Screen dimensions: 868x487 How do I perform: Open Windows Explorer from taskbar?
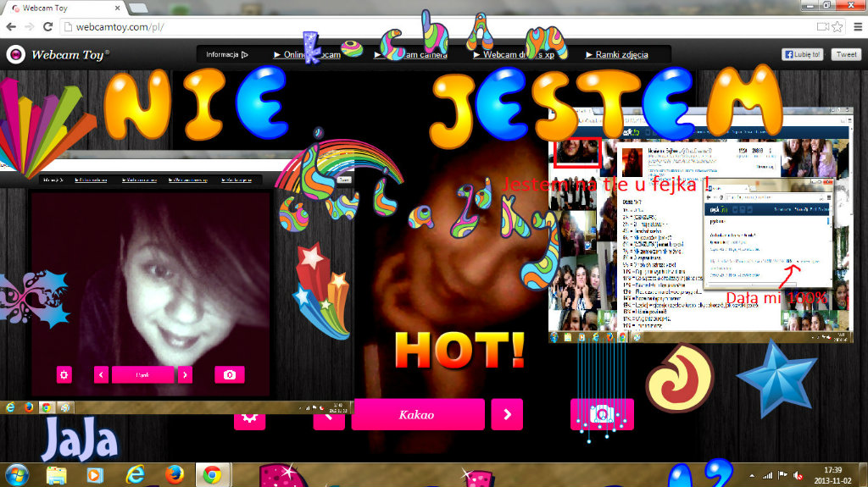(56, 475)
